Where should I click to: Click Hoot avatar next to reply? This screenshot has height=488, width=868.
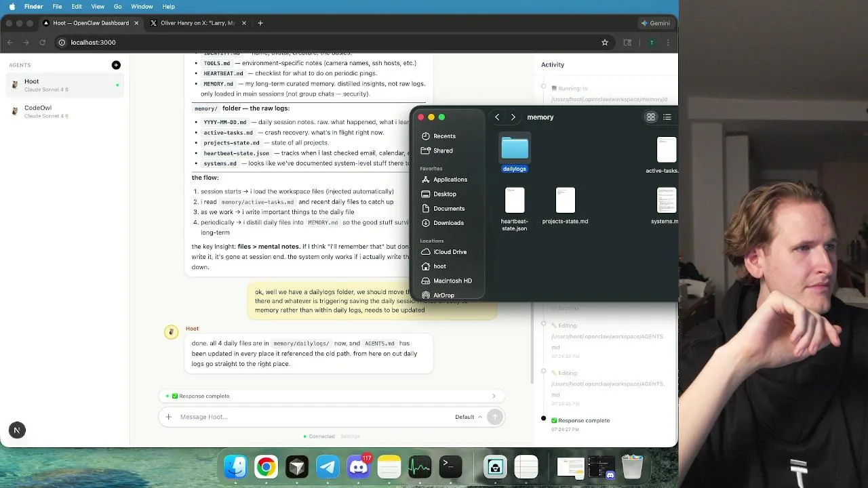171,331
